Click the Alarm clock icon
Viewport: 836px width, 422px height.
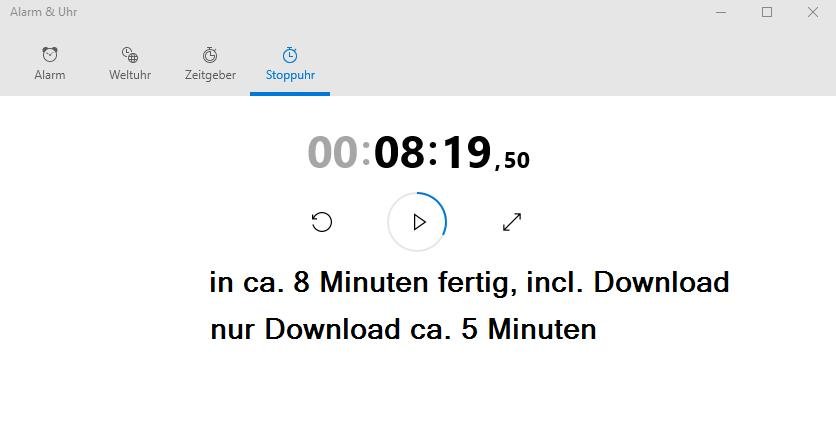point(50,54)
